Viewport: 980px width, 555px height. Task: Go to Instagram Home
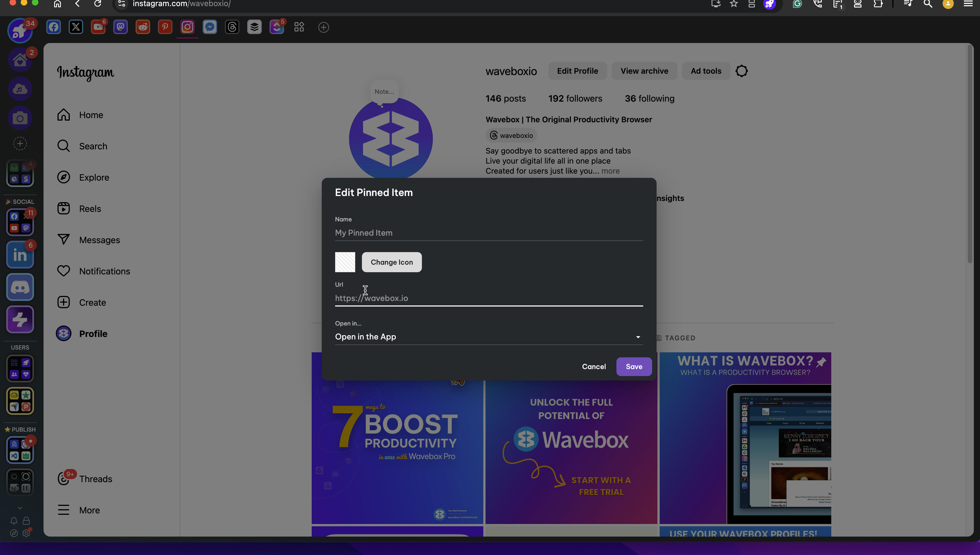pyautogui.click(x=80, y=115)
